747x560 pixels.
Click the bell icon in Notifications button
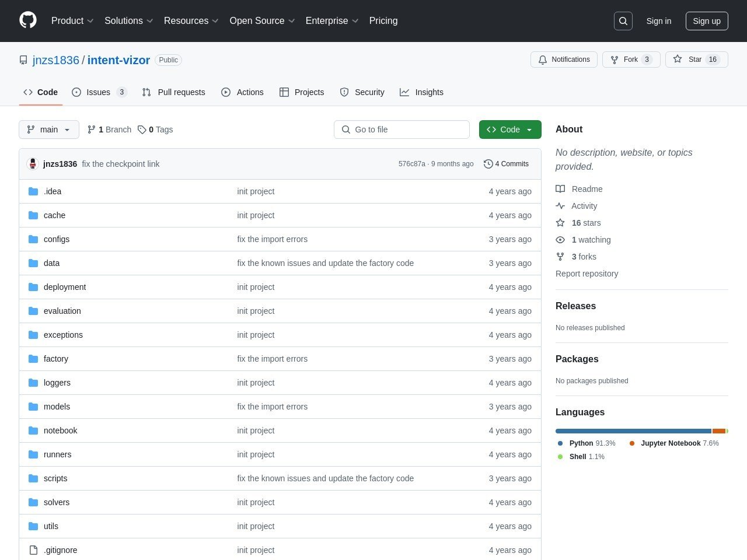tap(543, 60)
